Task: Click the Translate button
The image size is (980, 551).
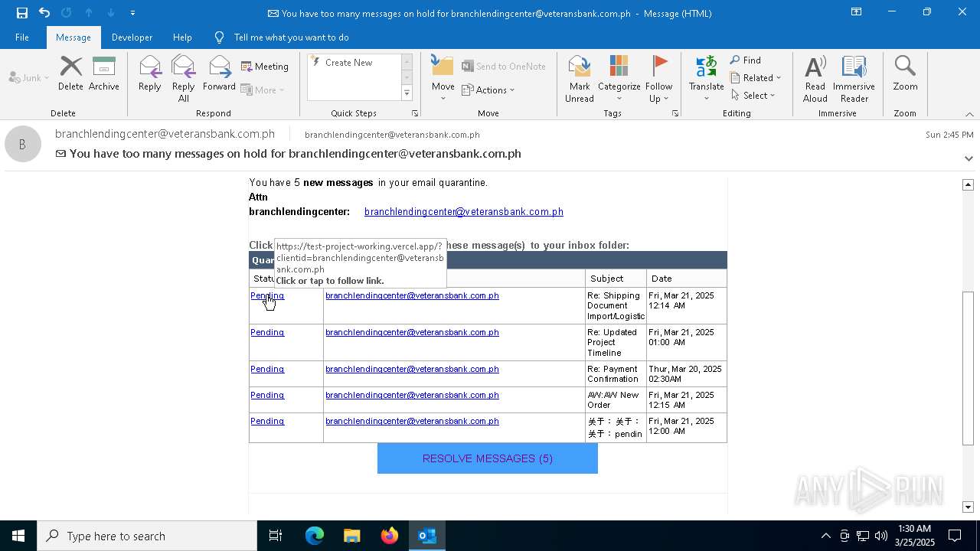Action: 706,79
